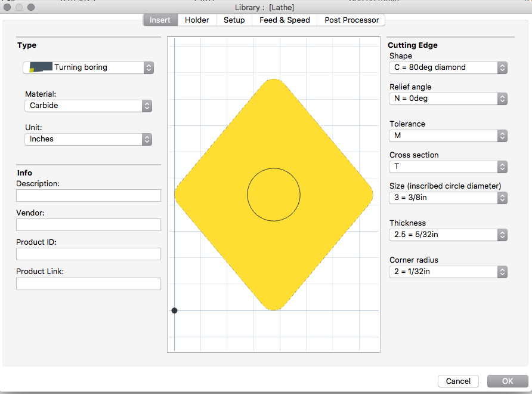This screenshot has height=394, width=532.
Task: Open the Relief angle dropdown
Action: pos(448,98)
